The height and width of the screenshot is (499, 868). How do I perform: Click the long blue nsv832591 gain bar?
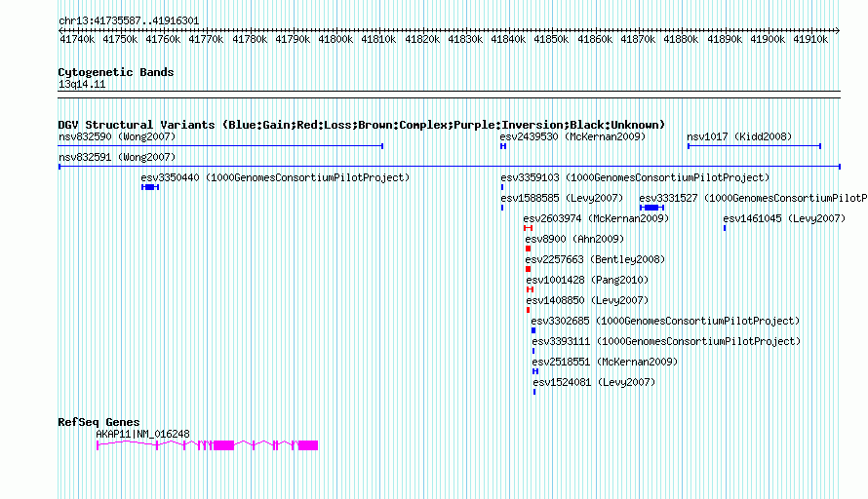(x=450, y=167)
